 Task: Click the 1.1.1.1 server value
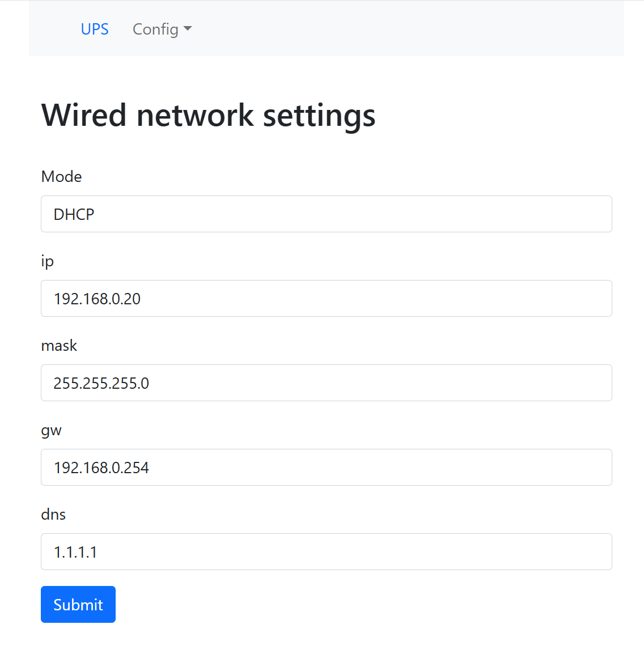(x=75, y=552)
